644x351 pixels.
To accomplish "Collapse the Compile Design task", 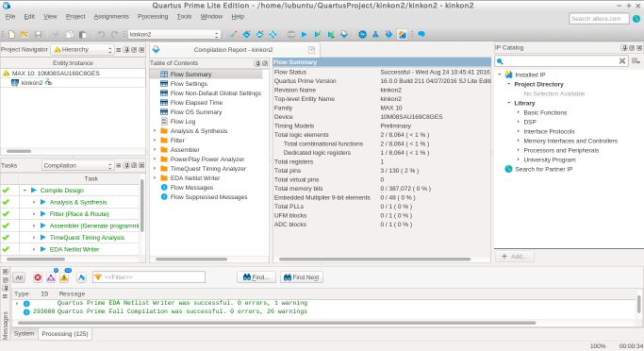I will click(25, 191).
